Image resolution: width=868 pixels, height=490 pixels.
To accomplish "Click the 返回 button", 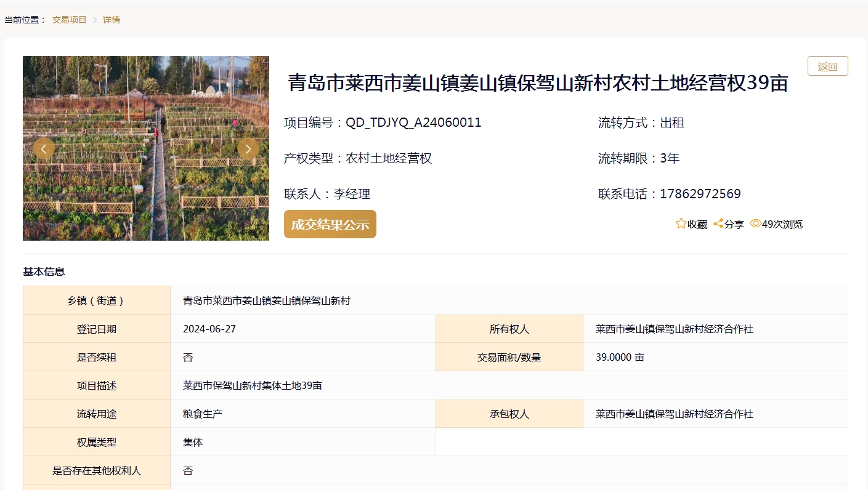I will click(828, 66).
